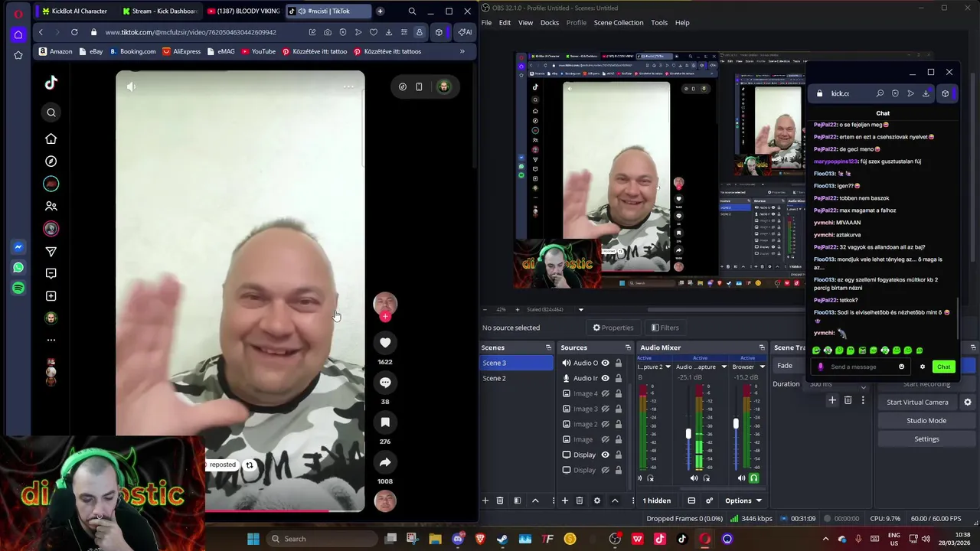The height and width of the screenshot is (551, 980).
Task: Show more Opera bookmarks chevron
Action: [462, 51]
